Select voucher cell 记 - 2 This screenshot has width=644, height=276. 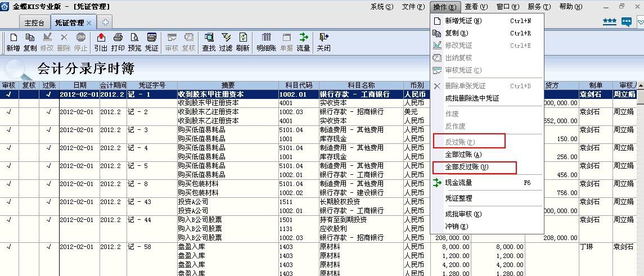pyautogui.click(x=152, y=112)
